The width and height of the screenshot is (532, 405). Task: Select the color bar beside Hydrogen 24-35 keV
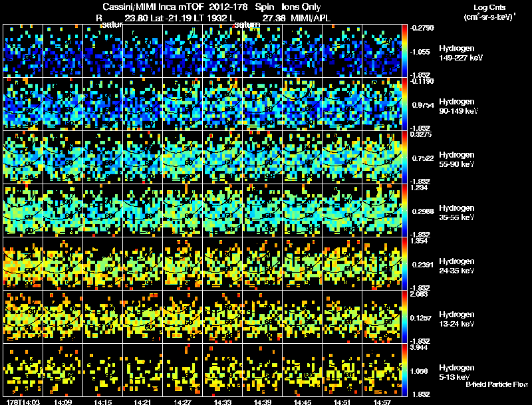pyautogui.click(x=404, y=263)
